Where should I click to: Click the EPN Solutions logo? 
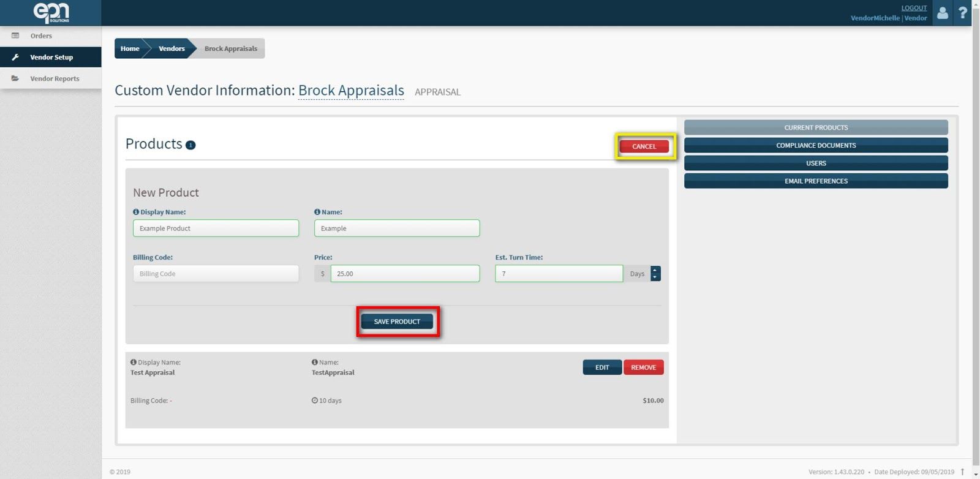click(51, 13)
